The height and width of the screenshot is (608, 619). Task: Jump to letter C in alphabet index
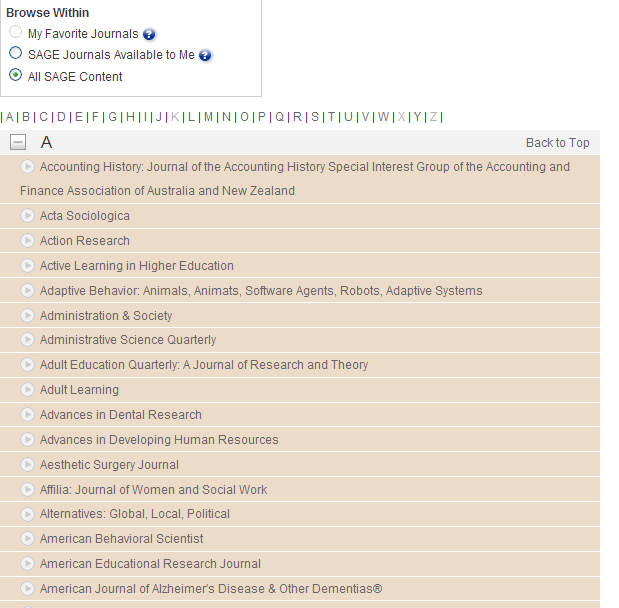click(x=43, y=117)
